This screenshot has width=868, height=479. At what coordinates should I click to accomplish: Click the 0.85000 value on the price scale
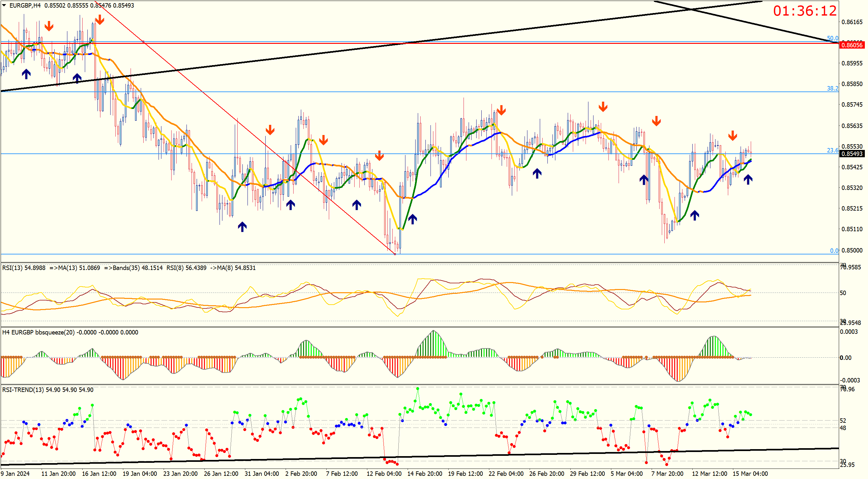click(x=852, y=250)
